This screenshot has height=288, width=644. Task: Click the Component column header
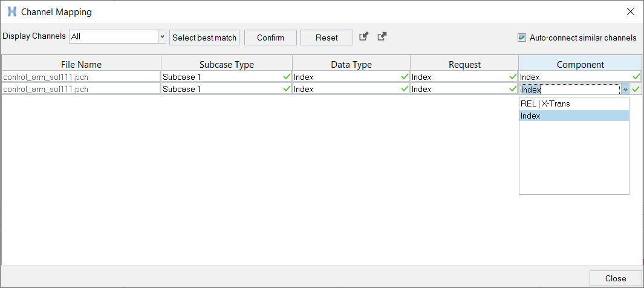coord(580,65)
